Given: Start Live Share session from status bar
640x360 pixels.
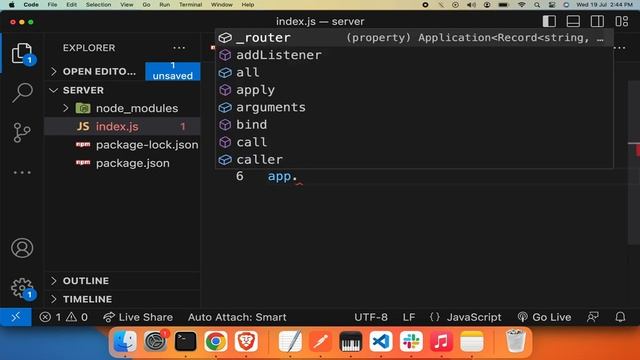Looking at the screenshot, I should [138, 317].
